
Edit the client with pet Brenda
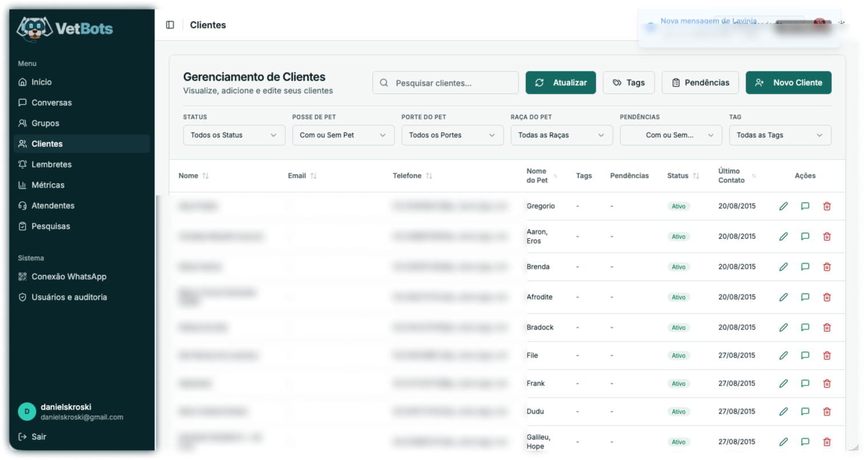pyautogui.click(x=783, y=267)
